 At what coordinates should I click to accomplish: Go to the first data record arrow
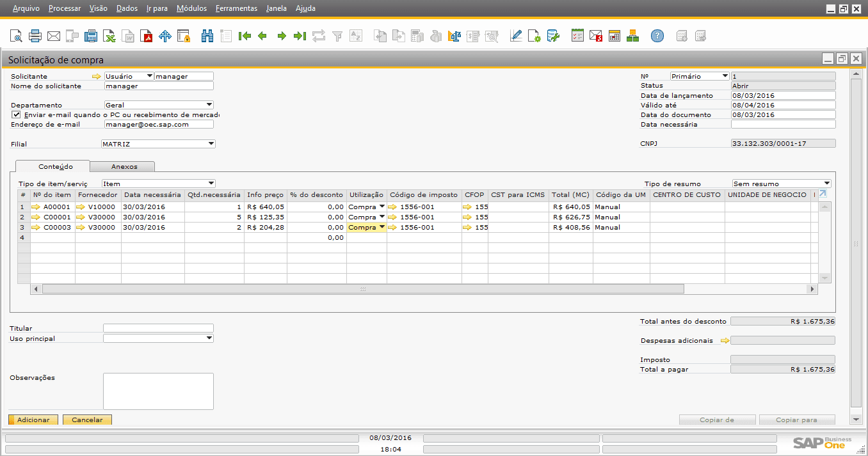point(244,36)
